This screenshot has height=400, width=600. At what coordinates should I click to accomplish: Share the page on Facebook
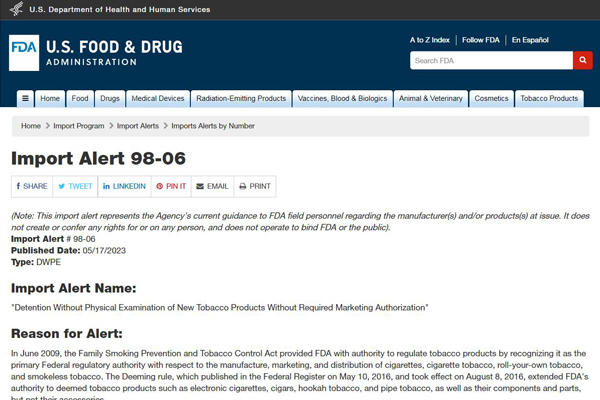[x=32, y=186]
